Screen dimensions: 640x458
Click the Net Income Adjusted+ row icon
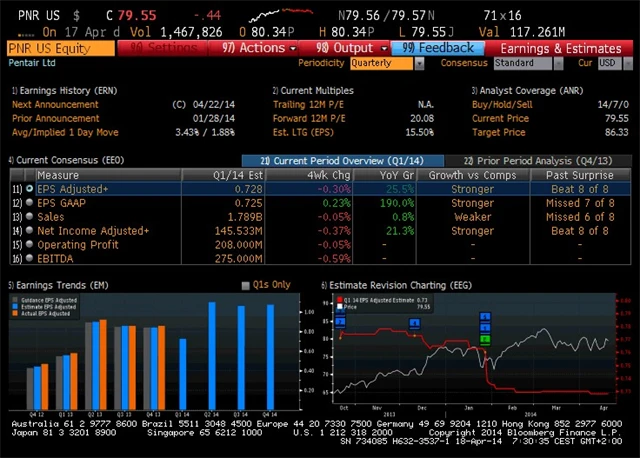[29, 228]
